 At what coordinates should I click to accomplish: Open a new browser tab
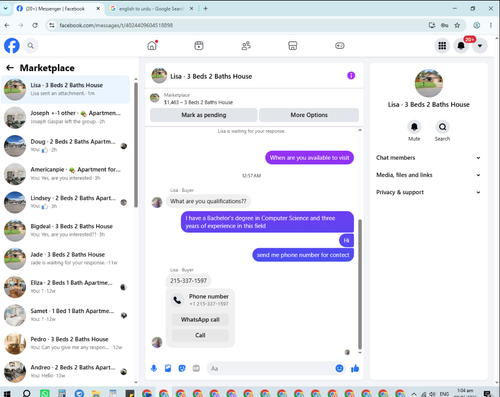206,9
